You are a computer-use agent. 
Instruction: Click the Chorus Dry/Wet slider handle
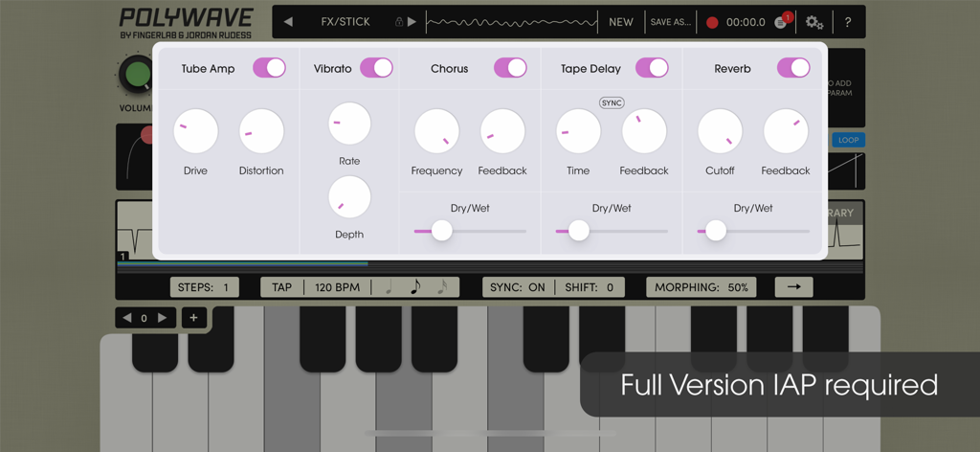point(442,231)
